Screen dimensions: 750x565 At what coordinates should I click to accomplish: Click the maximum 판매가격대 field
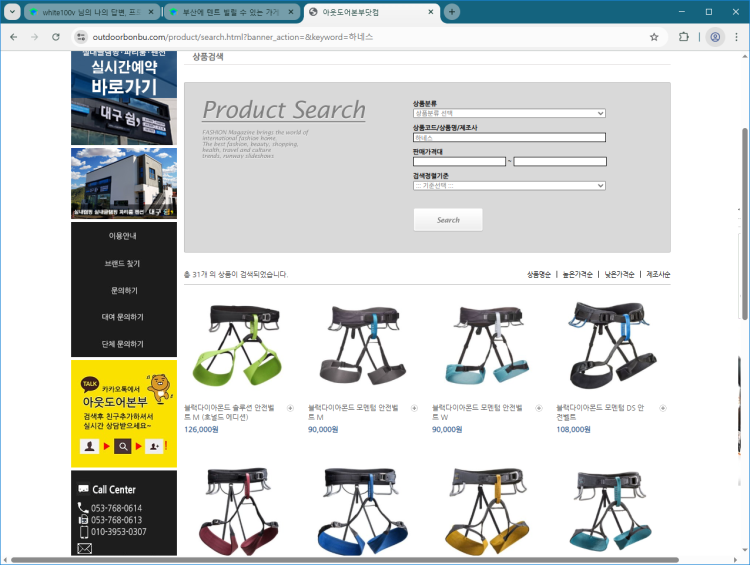(560, 162)
